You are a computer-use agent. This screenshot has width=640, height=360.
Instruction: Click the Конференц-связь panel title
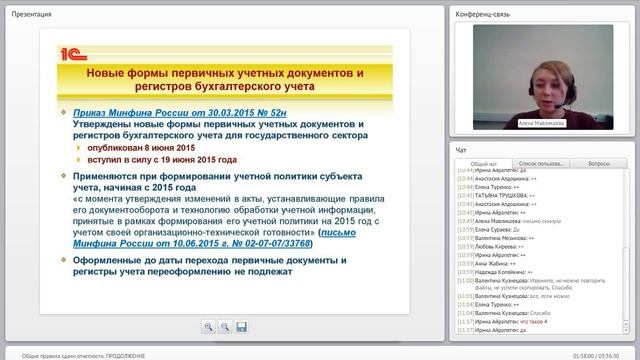point(482,14)
